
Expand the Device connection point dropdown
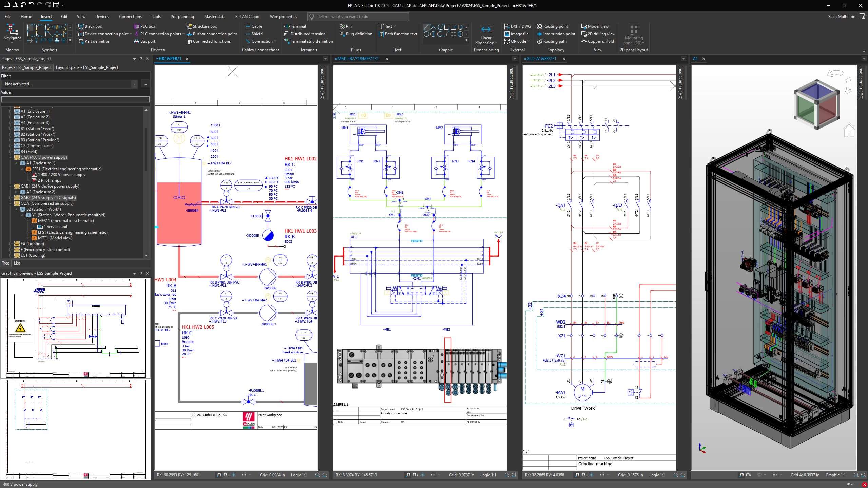click(131, 34)
